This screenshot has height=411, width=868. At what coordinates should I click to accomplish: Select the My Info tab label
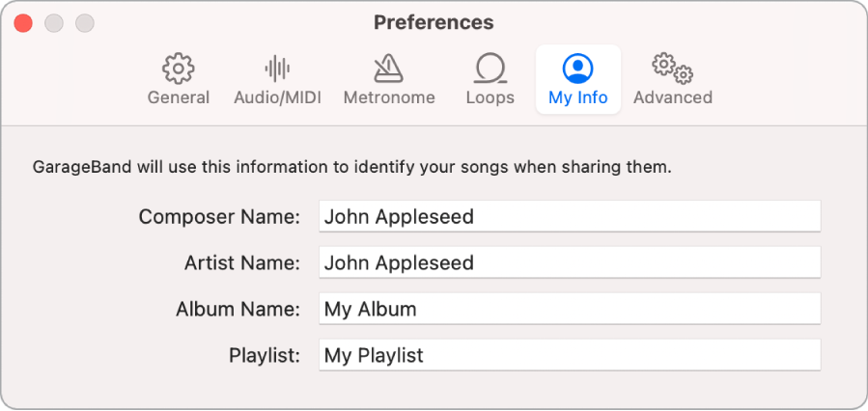click(x=577, y=97)
